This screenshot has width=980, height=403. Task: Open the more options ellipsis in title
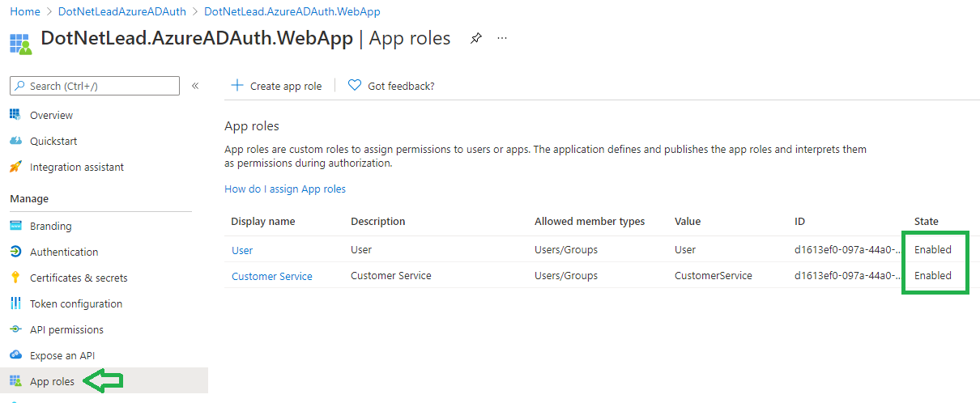point(502,38)
